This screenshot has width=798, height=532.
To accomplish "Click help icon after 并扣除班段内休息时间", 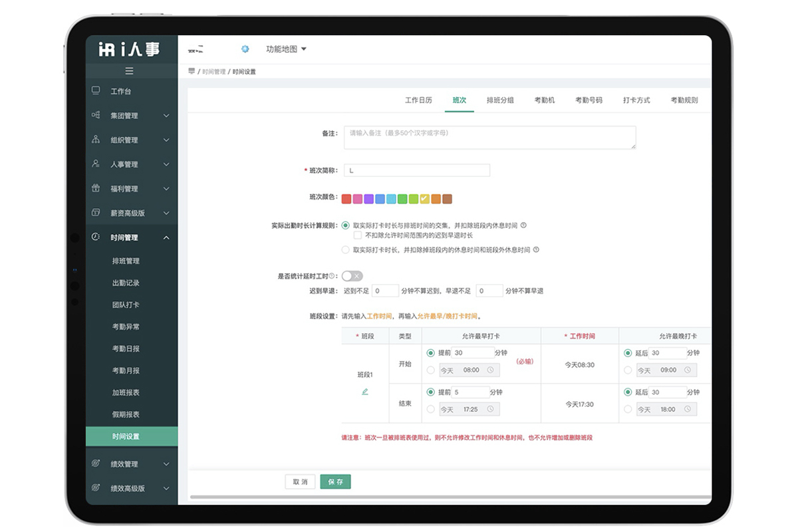I will coord(523,225).
